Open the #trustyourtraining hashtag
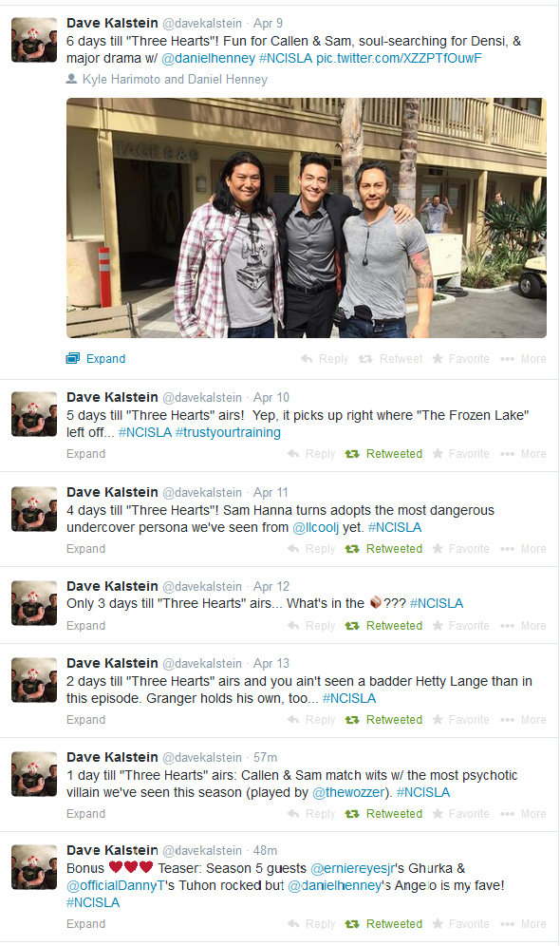This screenshot has width=560, height=946. [x=228, y=432]
